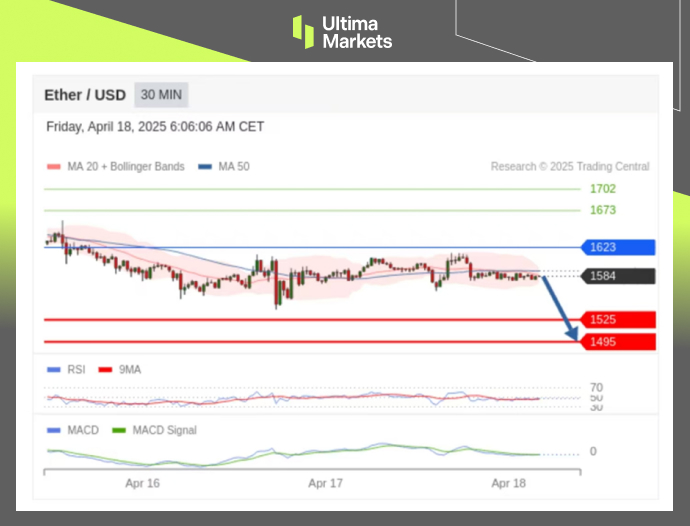
Task: Toggle the MA 20 + Bollinger Bands legend
Action: point(116,167)
